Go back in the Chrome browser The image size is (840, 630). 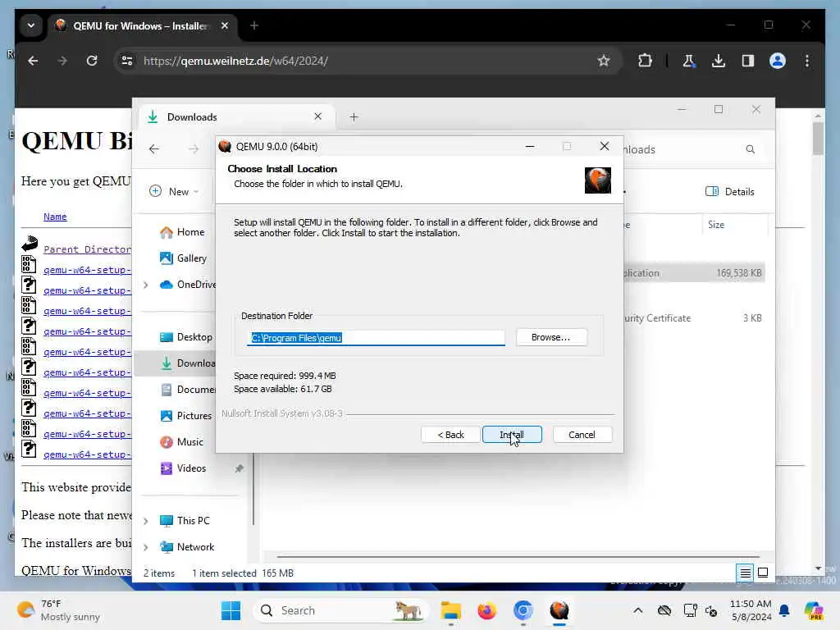coord(33,61)
